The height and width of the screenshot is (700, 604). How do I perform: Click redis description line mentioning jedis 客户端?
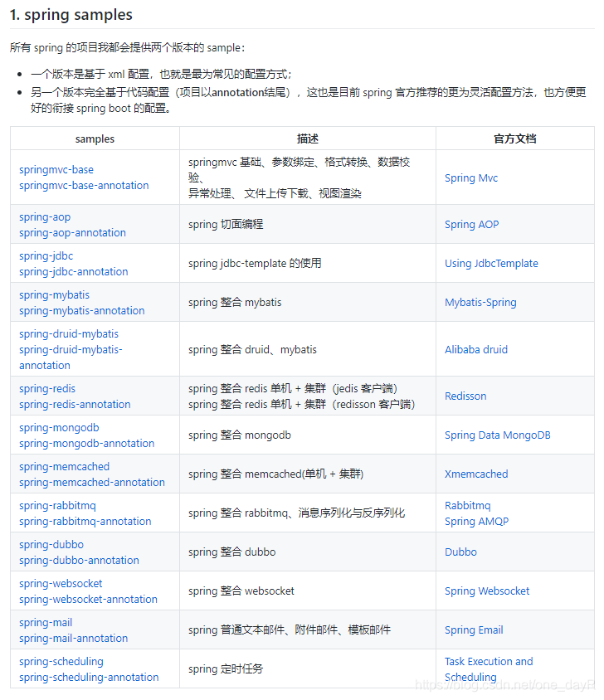(x=293, y=388)
